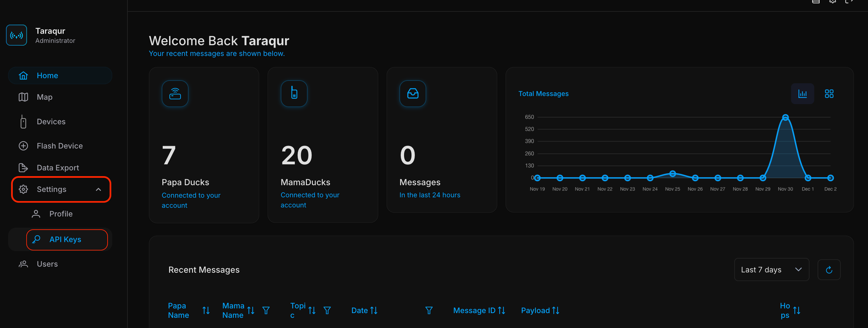Viewport: 868px width, 328px height.
Task: Open the Mama Name column filter
Action: coord(266,311)
